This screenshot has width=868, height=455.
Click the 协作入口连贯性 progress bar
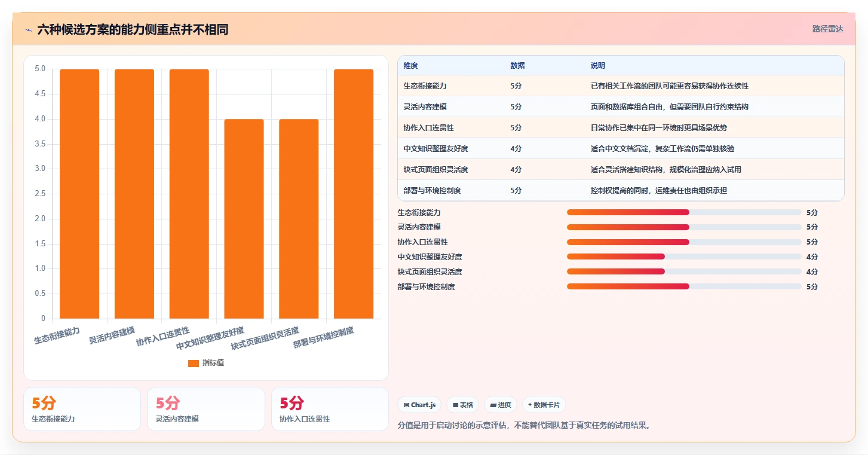coord(684,242)
